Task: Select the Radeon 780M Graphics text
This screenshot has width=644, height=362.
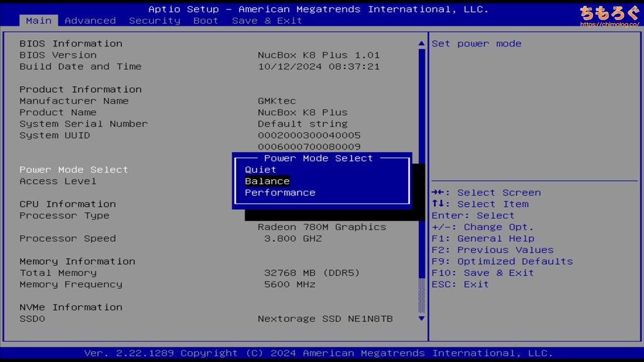Action: [322, 227]
